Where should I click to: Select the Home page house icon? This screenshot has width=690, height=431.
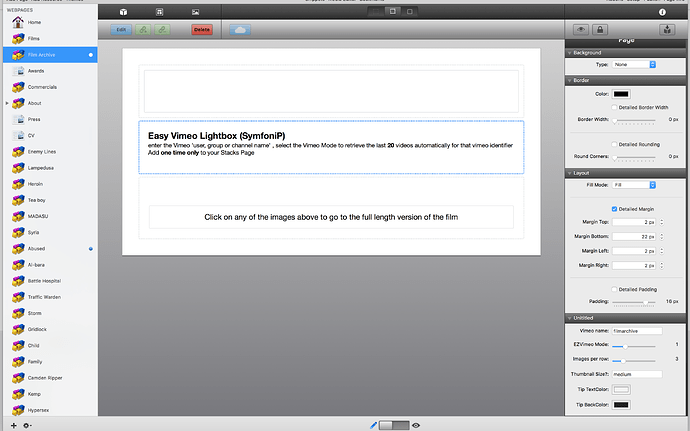18,22
